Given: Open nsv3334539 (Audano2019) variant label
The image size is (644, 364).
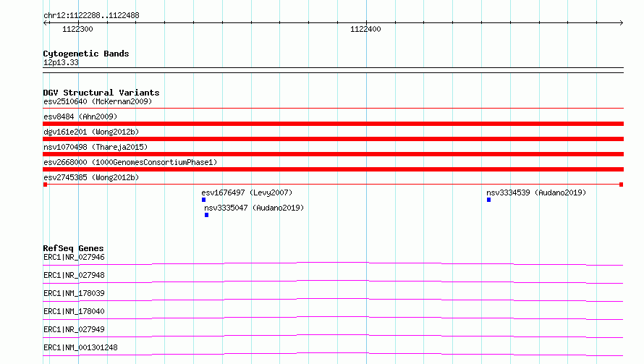Looking at the screenshot, I should click(x=536, y=192).
